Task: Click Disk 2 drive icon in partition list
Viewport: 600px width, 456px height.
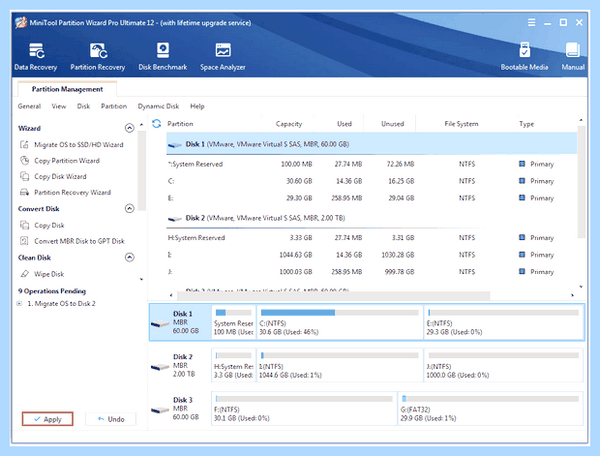Action: 175,219
